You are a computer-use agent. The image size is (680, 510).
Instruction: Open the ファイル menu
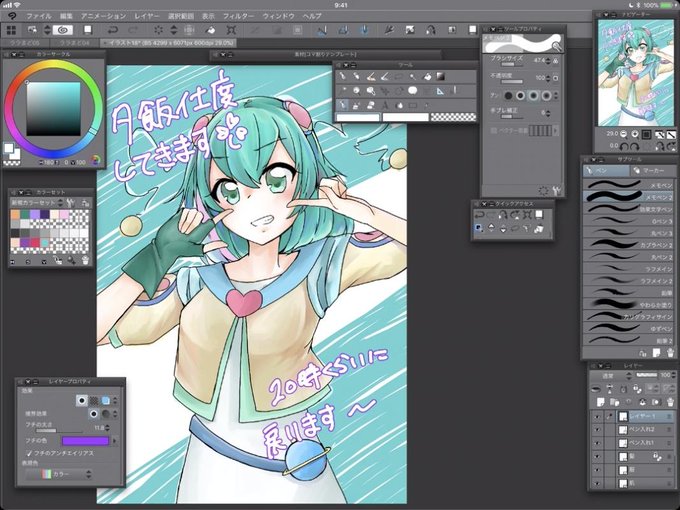[39, 16]
